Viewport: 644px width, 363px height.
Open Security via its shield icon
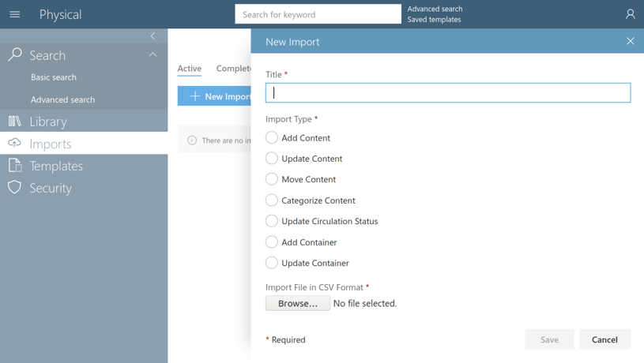tap(14, 187)
